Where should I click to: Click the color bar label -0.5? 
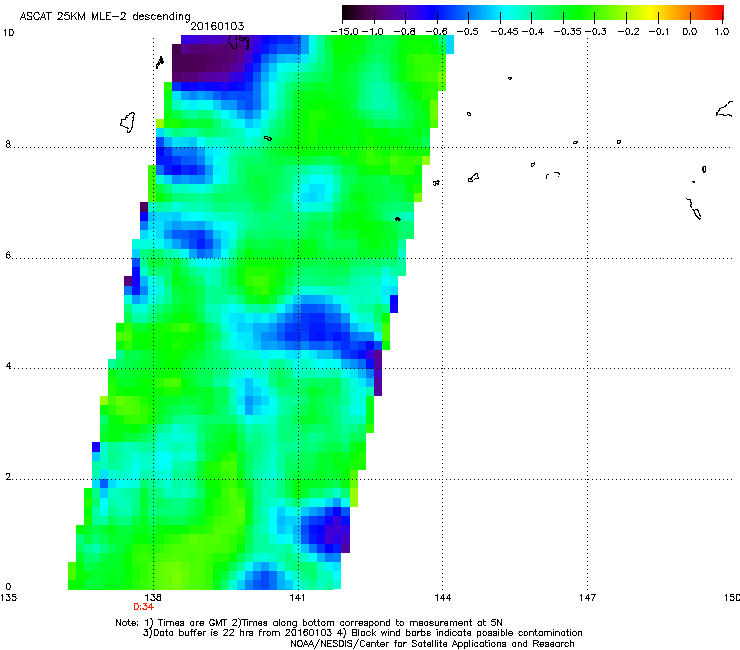467,32
